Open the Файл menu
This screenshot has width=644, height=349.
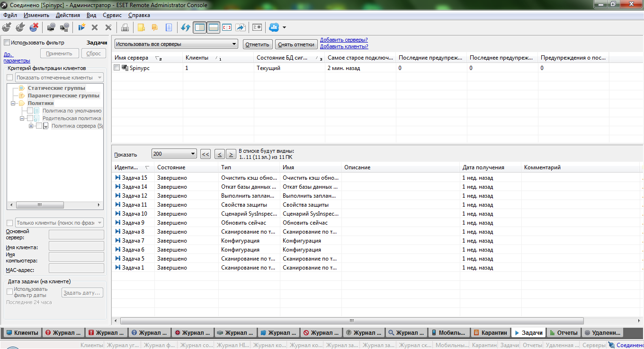point(10,15)
